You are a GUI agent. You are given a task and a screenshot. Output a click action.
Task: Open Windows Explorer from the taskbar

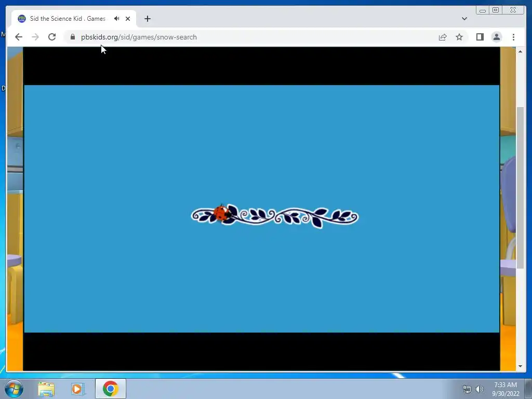[46, 389]
